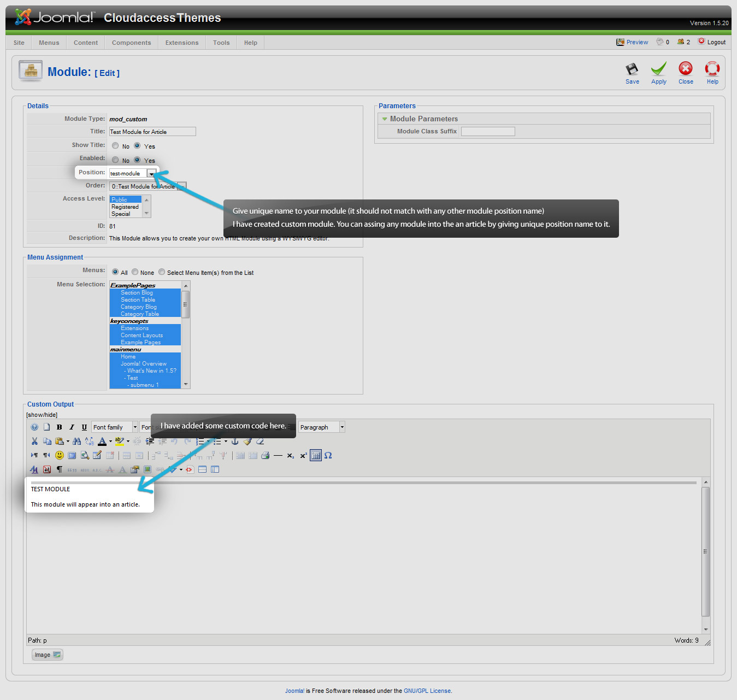Open the Components menu
This screenshot has width=737, height=700.
pyautogui.click(x=132, y=43)
